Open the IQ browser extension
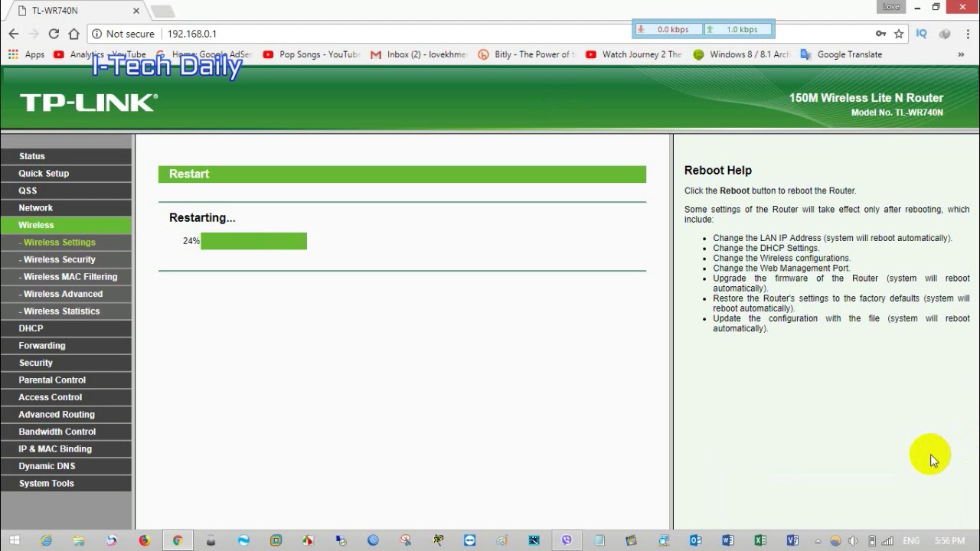The height and width of the screenshot is (551, 980). tap(922, 34)
